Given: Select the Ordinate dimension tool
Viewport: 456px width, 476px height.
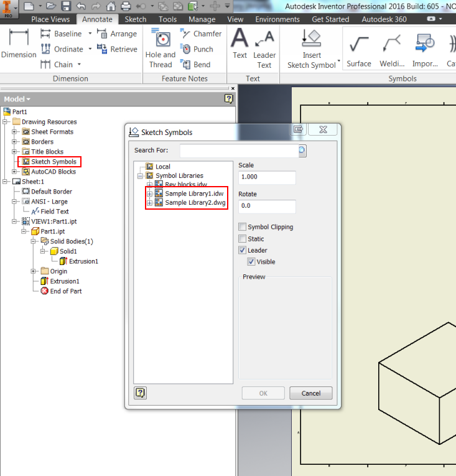Looking at the screenshot, I should [62, 49].
